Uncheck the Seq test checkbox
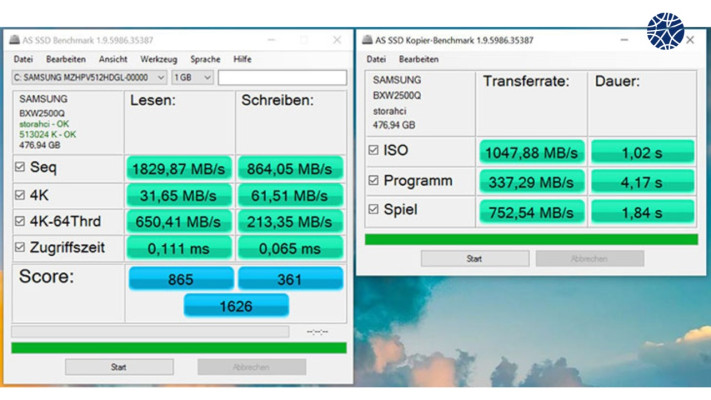 coord(19,167)
